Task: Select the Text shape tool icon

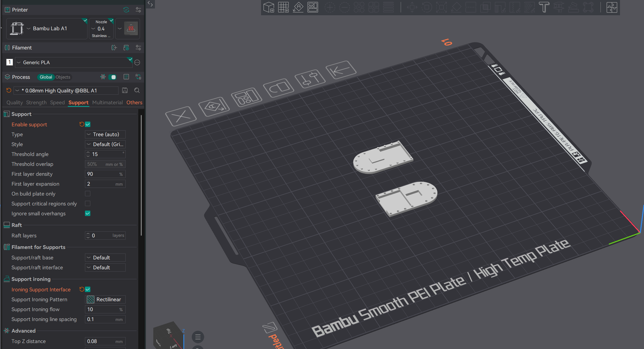Action: [x=544, y=7]
